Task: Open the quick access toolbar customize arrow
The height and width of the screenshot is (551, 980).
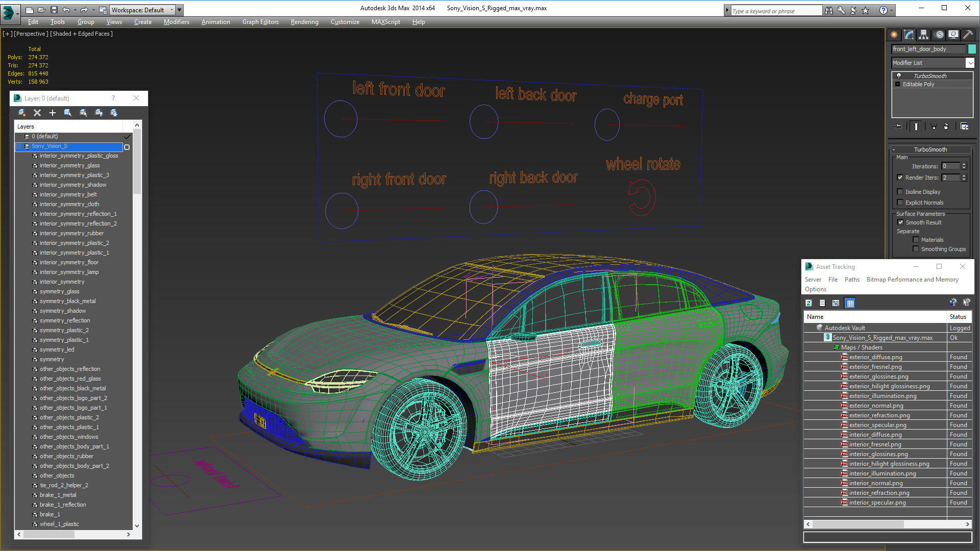Action: pyautogui.click(x=179, y=10)
